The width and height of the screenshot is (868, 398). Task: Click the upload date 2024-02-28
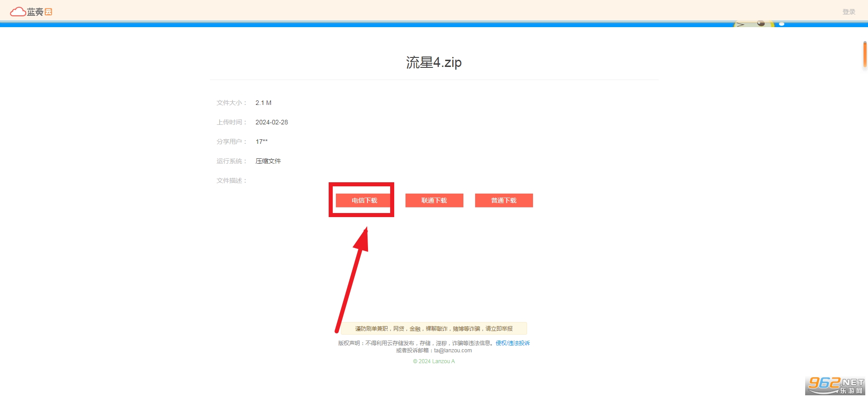272,122
